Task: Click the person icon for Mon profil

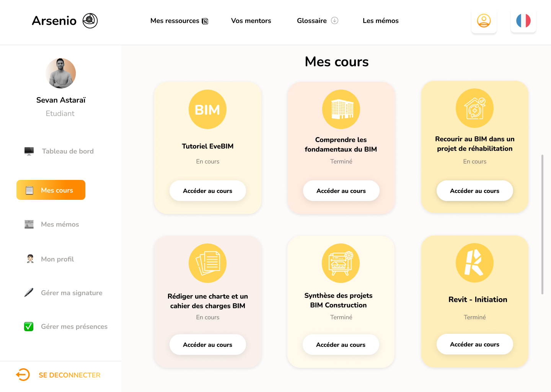Action: tap(30, 259)
